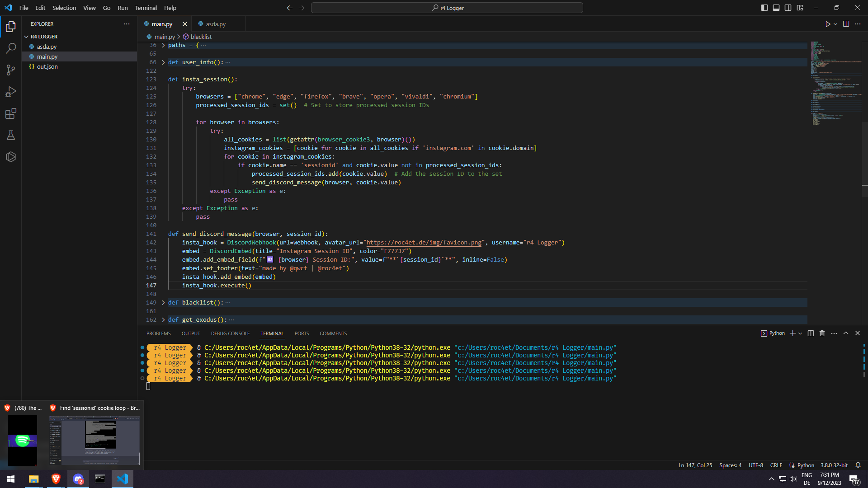Screen dimensions: 868x488
Task: Open out.json in the explorer
Action: click(x=47, y=66)
